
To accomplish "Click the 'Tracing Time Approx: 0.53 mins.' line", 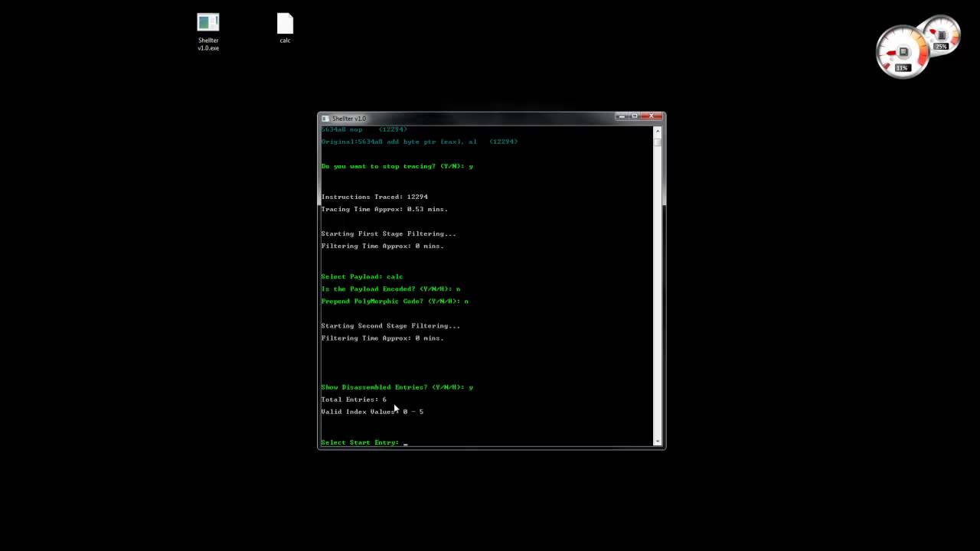I will pos(384,209).
